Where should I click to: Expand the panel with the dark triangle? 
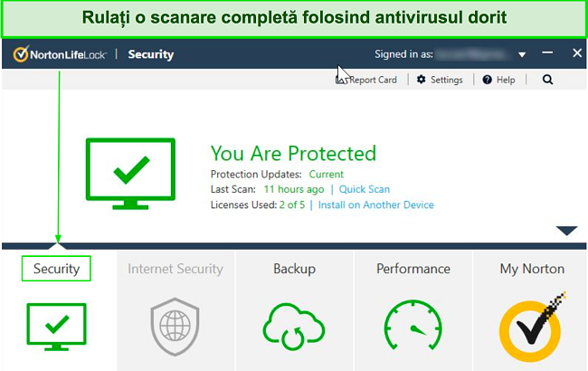566,231
